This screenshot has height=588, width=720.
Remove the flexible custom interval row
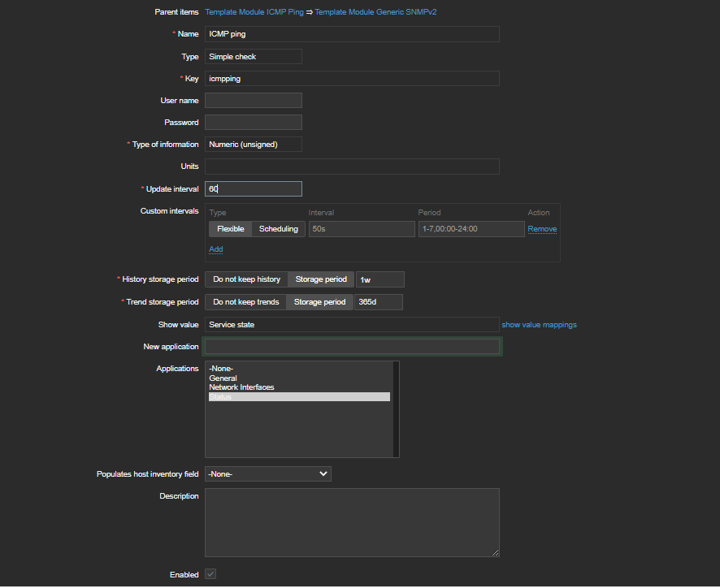[x=542, y=228]
